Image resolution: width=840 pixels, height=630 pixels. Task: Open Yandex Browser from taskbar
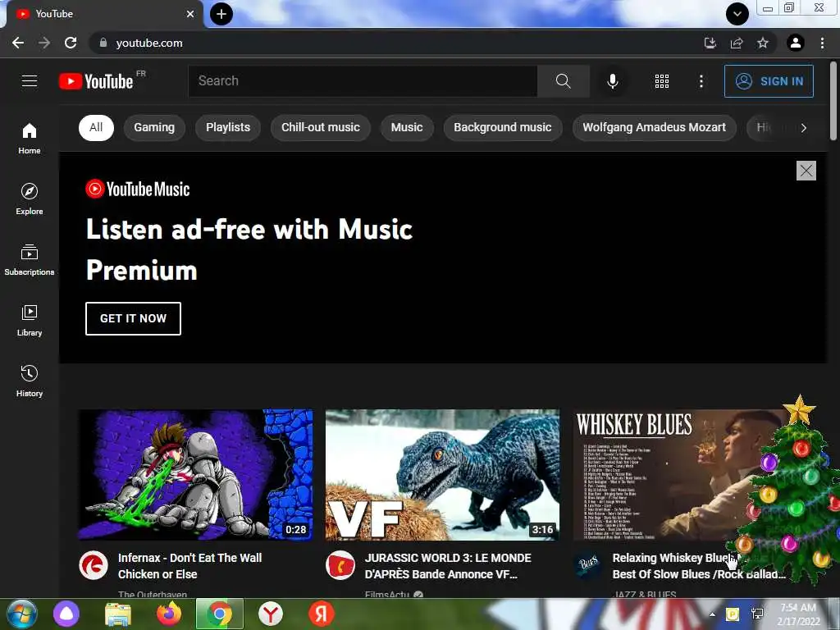271,614
